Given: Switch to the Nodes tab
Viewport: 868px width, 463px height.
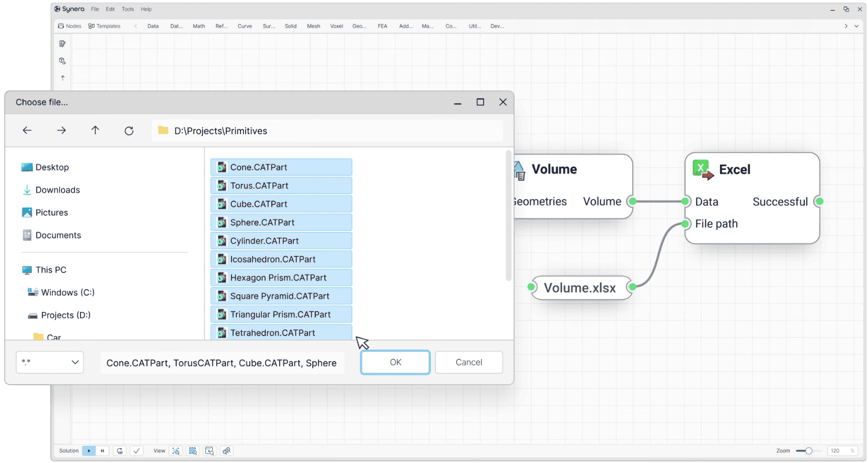Looking at the screenshot, I should tap(70, 26).
